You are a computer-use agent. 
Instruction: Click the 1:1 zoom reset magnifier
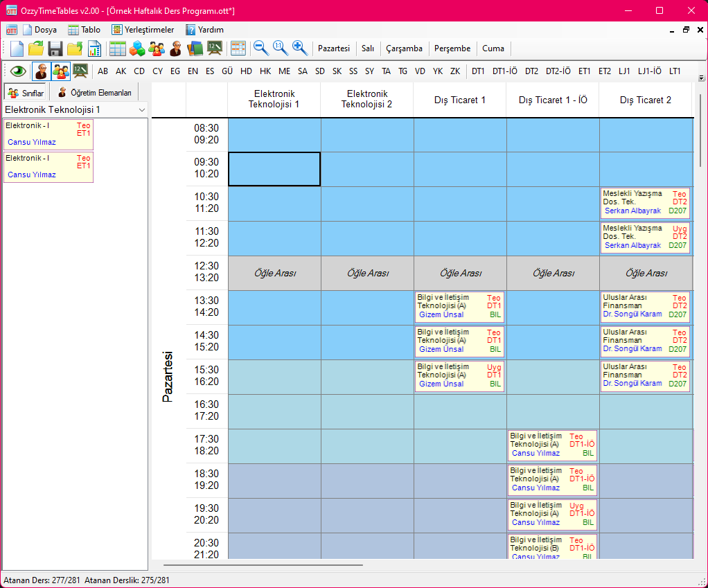(280, 48)
